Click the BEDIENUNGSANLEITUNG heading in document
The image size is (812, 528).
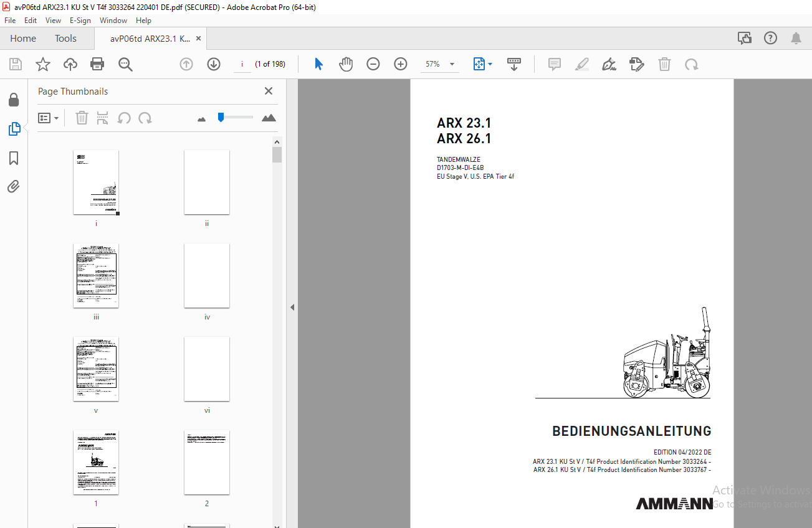click(632, 431)
